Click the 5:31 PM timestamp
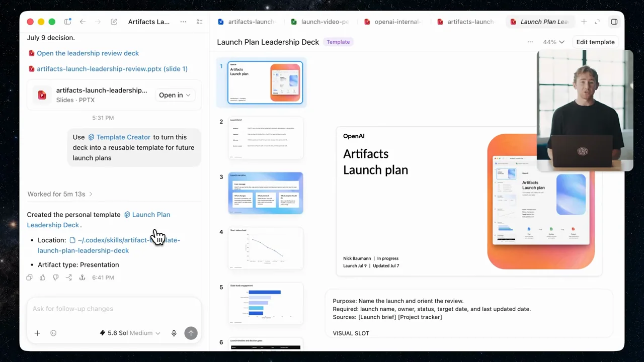 103,118
